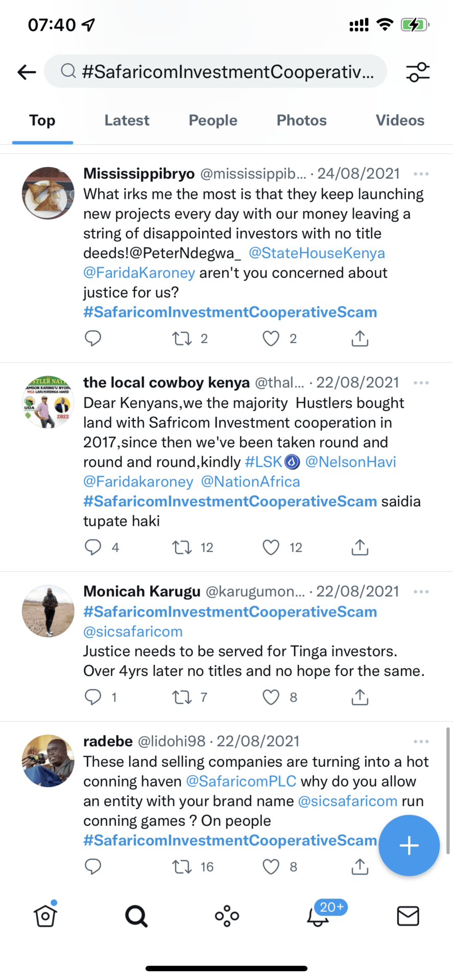Open notifications bell with 20+ badge
This screenshot has width=453, height=980.
[x=319, y=916]
